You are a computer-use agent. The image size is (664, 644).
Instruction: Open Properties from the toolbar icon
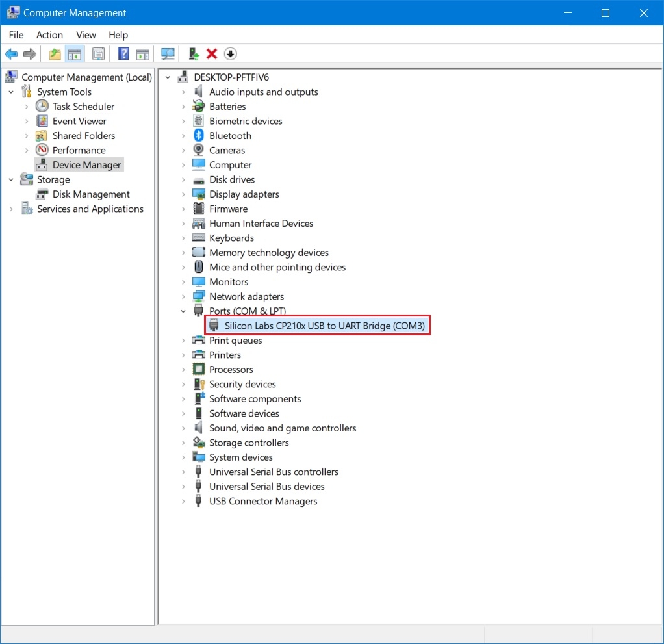tap(98, 54)
